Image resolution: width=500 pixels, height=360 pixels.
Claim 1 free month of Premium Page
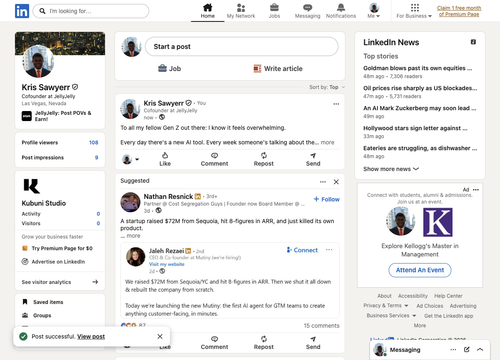(x=459, y=11)
